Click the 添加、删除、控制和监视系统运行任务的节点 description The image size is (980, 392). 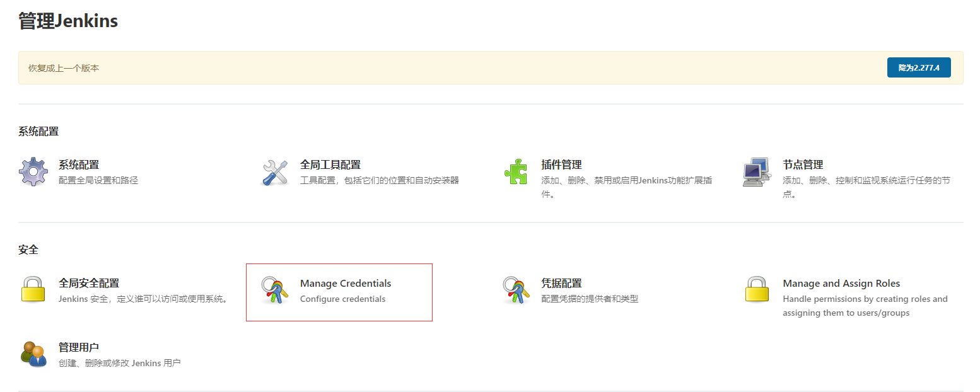tap(866, 187)
